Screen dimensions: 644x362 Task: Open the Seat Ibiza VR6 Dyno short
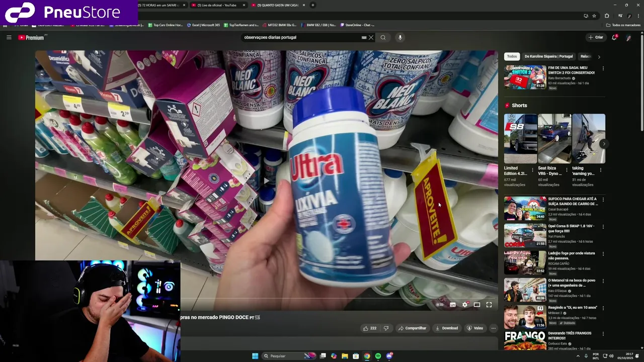point(554,139)
